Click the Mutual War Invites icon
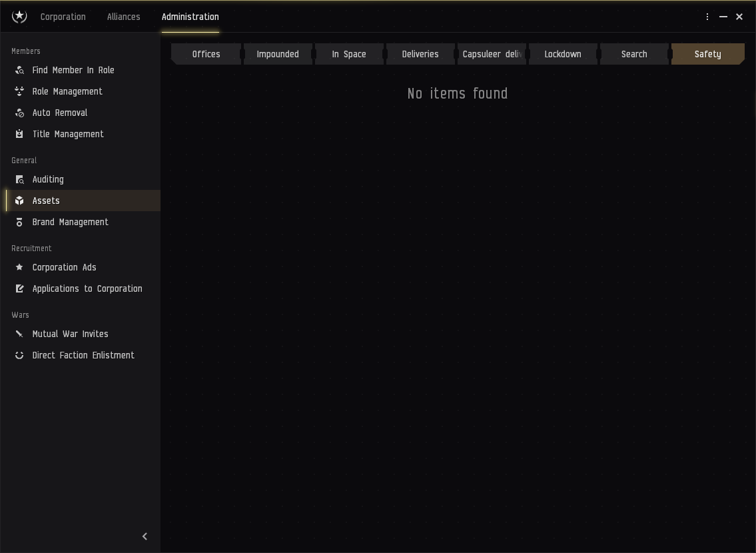Viewport: 756px width, 553px height. point(19,334)
